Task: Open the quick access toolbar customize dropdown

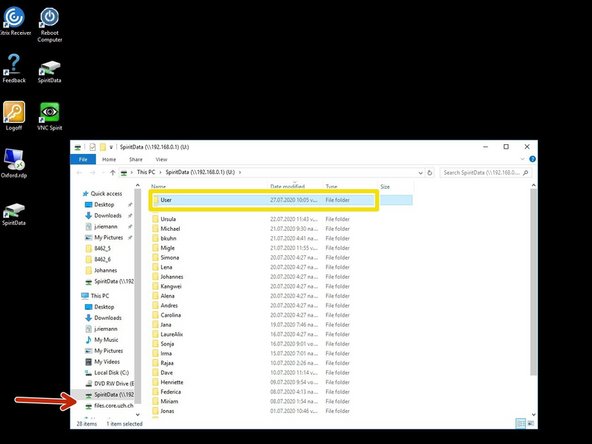Action: (x=111, y=147)
